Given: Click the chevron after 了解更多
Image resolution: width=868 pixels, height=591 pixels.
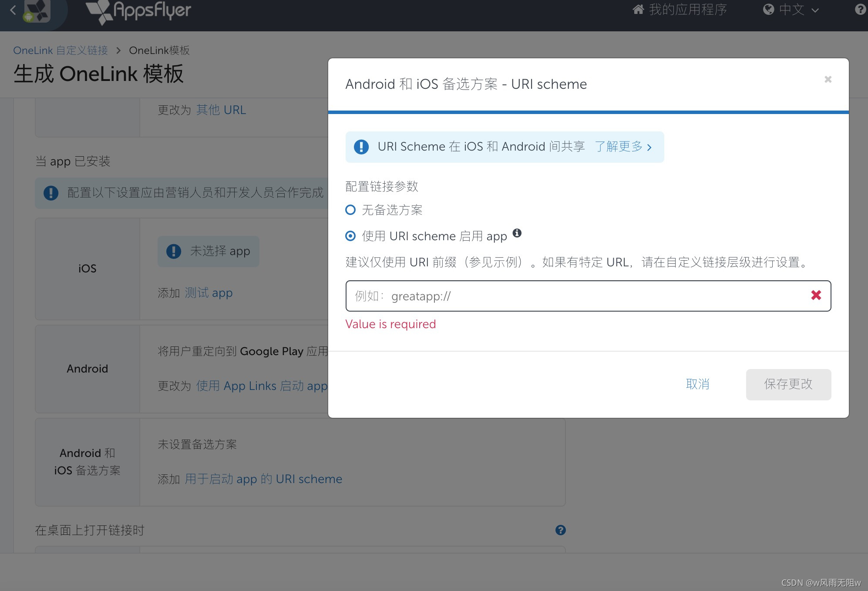Looking at the screenshot, I should pos(649,148).
